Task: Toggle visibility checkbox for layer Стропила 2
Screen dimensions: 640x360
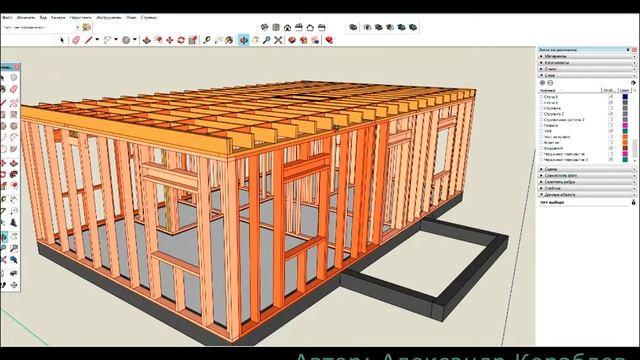Action: pyautogui.click(x=611, y=114)
